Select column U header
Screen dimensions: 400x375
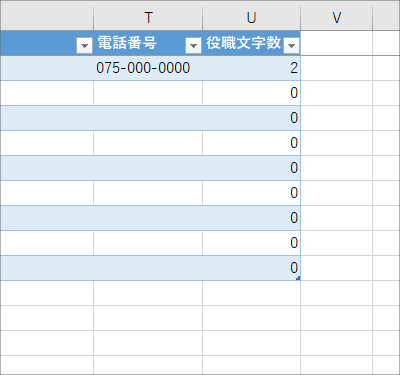click(251, 18)
